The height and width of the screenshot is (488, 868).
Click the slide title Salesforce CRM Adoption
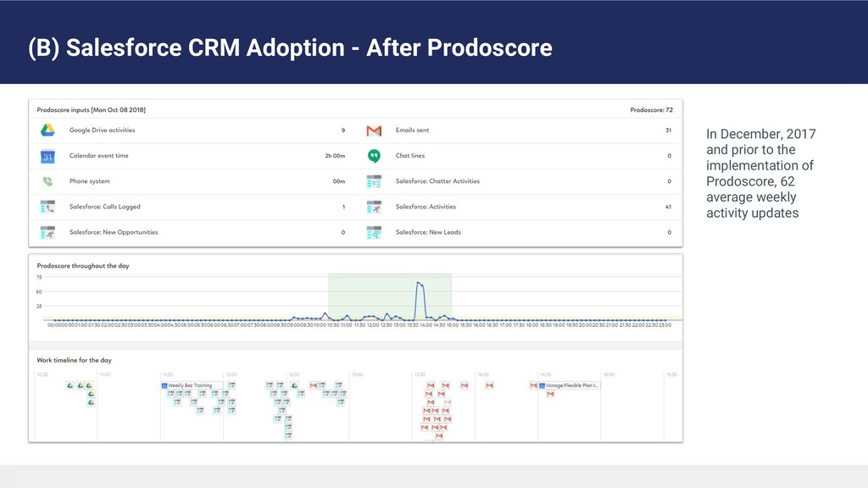(290, 47)
